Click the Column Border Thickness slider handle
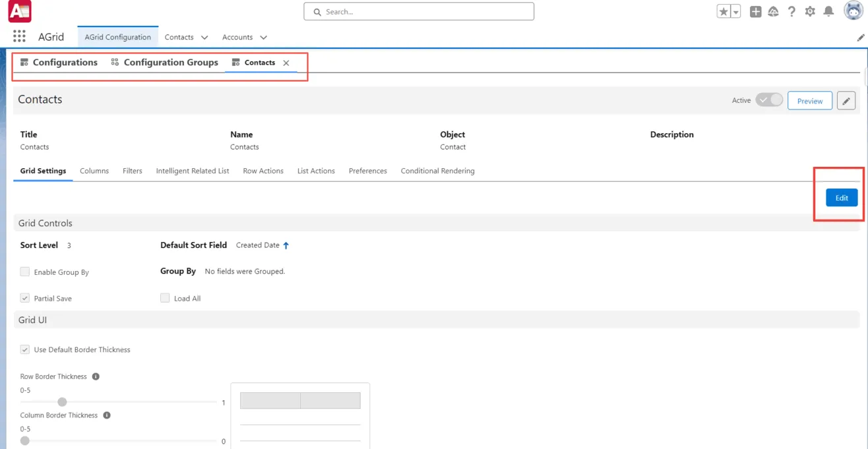The width and height of the screenshot is (868, 449). [x=25, y=440]
